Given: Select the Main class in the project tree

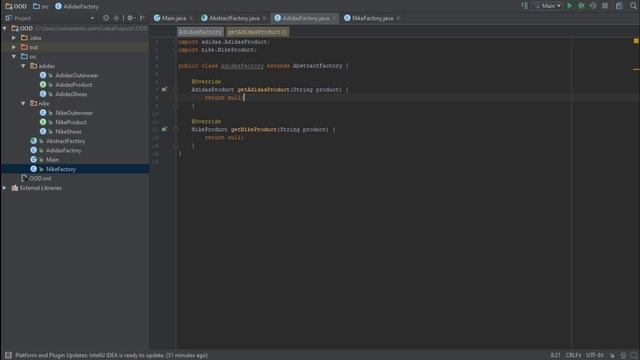Looking at the screenshot, I should [52, 160].
